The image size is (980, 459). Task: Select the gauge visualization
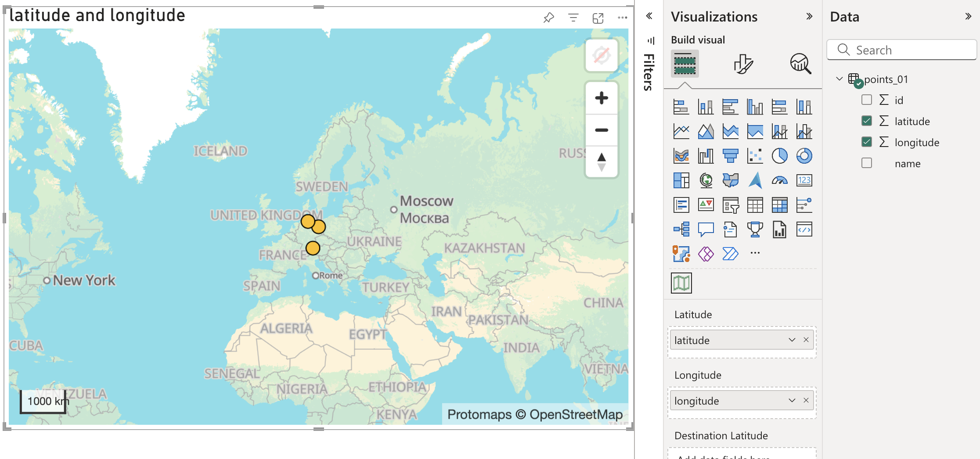tap(779, 180)
